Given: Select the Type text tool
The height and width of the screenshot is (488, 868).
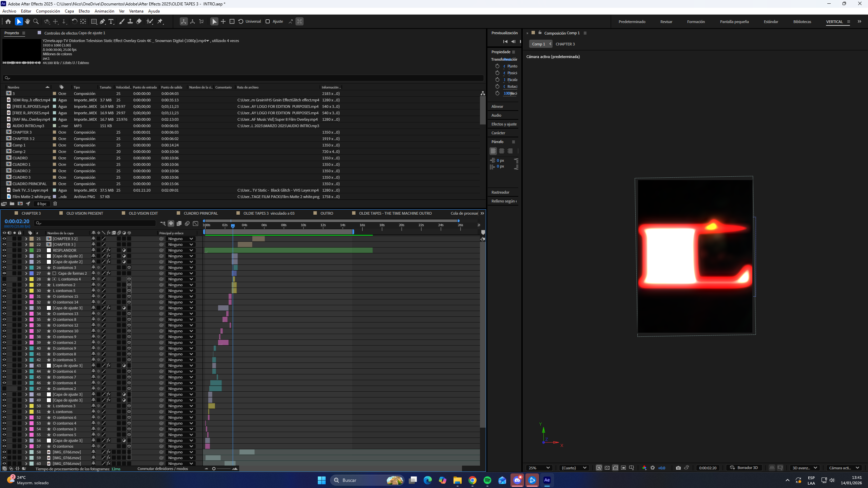Looking at the screenshot, I should click(111, 21).
